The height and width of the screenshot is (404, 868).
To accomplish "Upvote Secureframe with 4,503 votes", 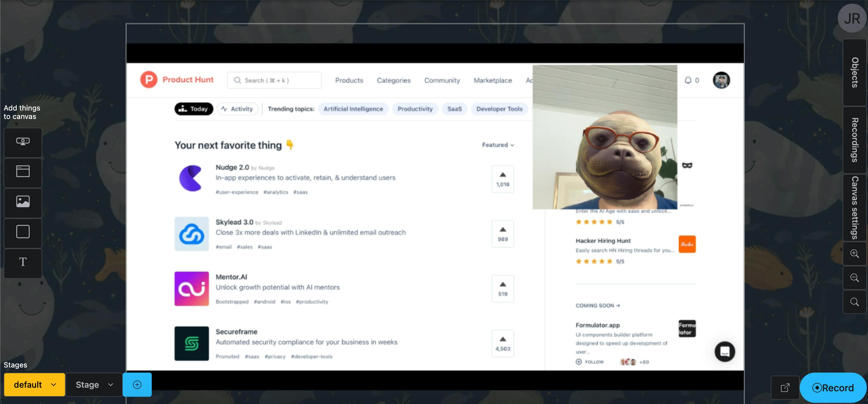I will coord(503,343).
